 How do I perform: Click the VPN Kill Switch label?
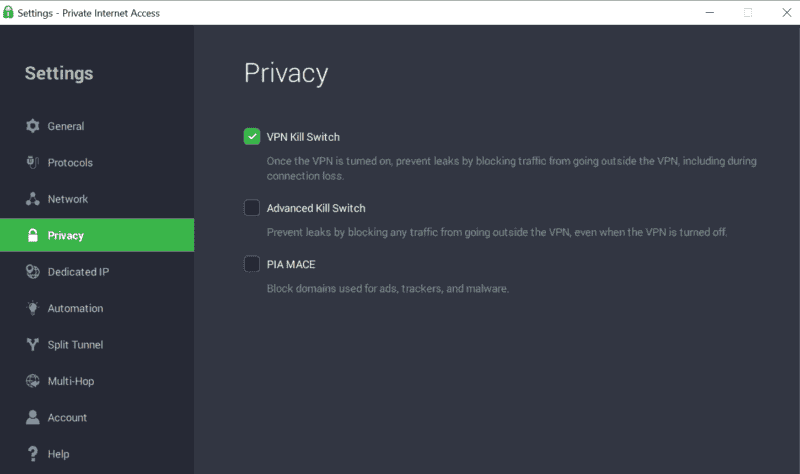point(303,137)
